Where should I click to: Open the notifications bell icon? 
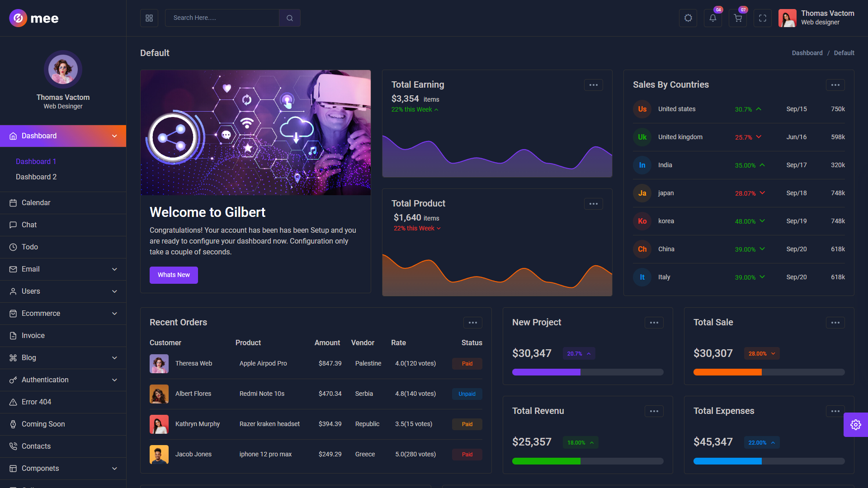tap(713, 18)
